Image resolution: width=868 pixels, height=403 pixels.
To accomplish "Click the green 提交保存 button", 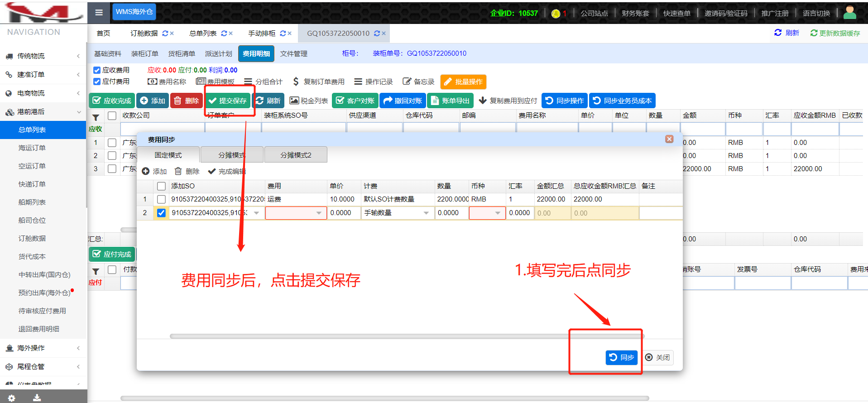I will [228, 101].
